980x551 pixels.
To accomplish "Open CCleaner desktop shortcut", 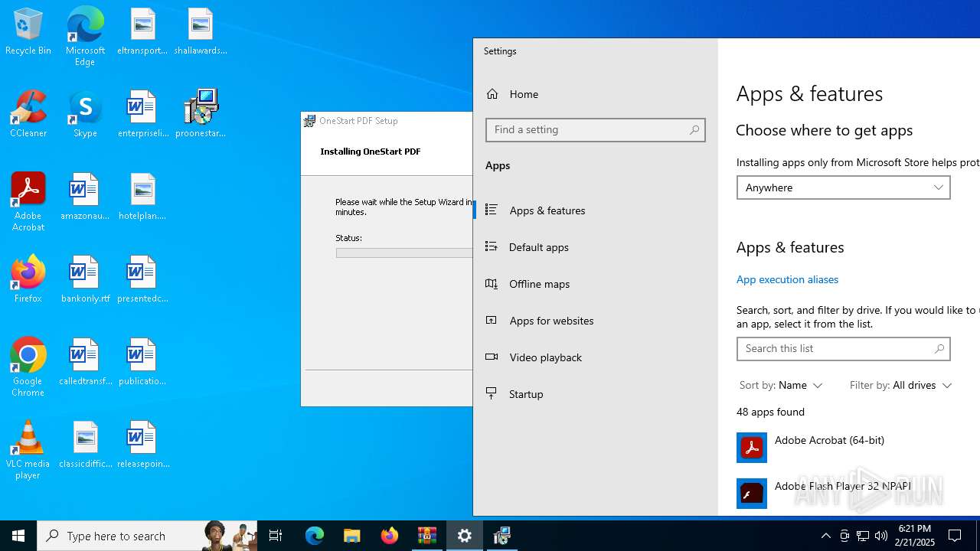I will click(28, 114).
